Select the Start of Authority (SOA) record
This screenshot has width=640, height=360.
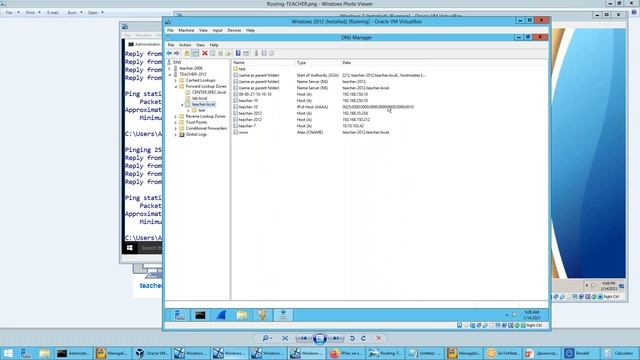point(329,76)
